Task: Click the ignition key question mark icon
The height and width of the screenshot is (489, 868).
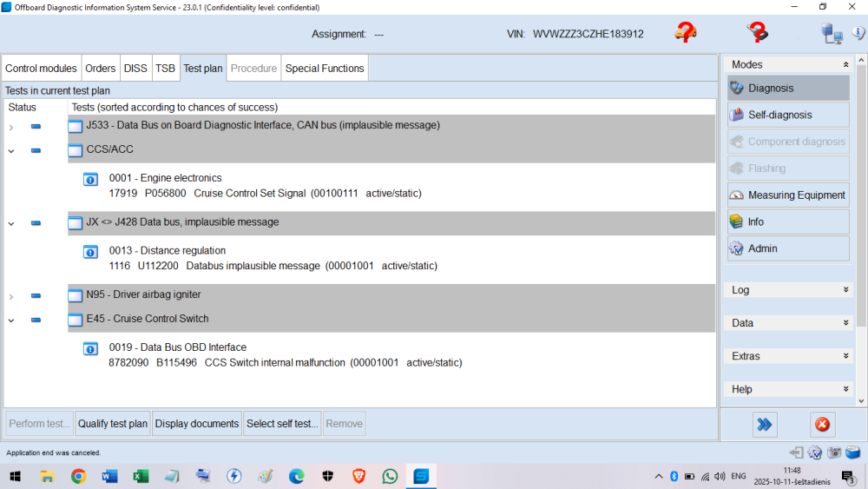Action: point(757,33)
